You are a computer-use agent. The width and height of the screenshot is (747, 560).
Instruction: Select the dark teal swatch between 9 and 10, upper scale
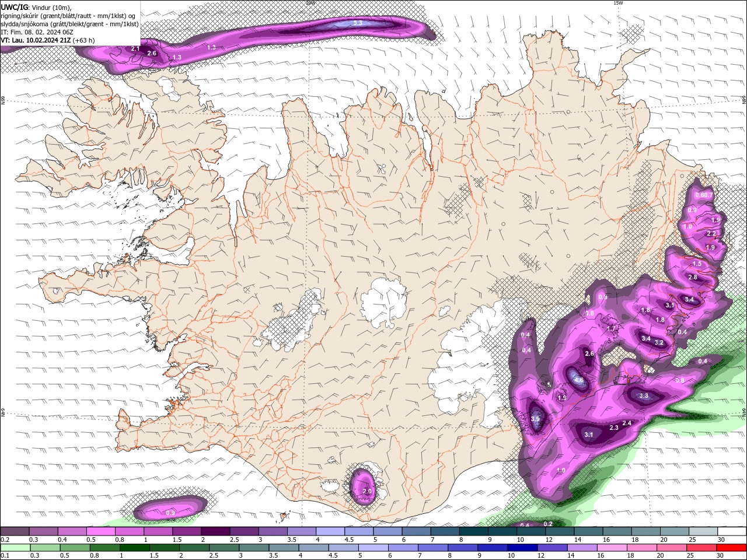[502, 531]
